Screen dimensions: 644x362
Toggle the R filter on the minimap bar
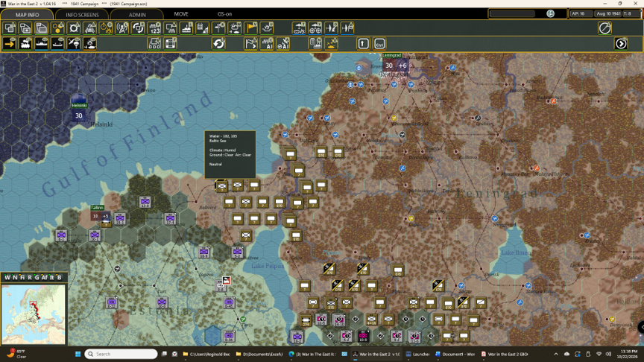pyautogui.click(x=30, y=277)
